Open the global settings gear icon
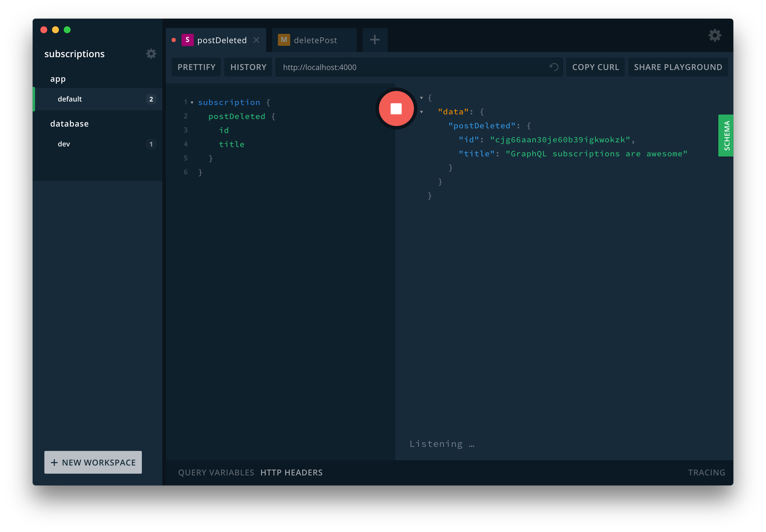Viewport: 766px width, 532px height. (x=715, y=35)
